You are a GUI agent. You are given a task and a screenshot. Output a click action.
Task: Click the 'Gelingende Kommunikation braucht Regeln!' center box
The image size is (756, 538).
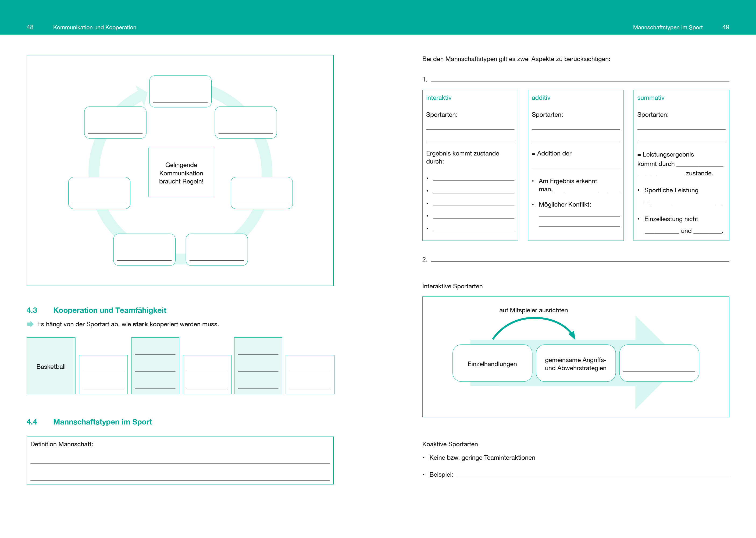click(x=181, y=172)
